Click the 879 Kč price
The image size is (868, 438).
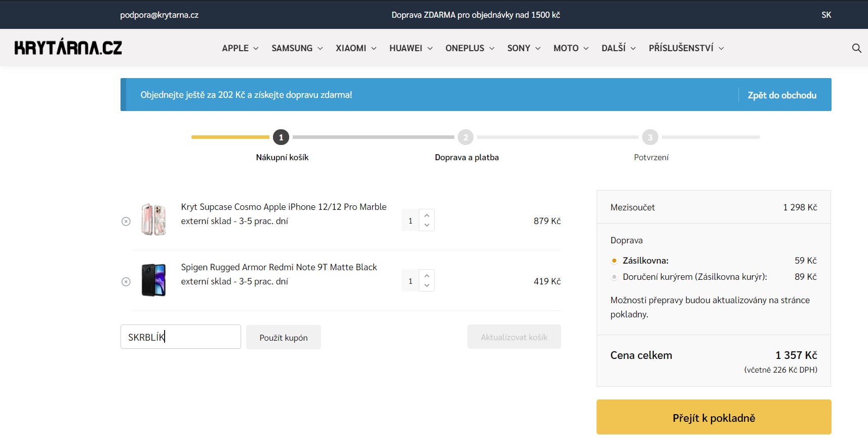[547, 221]
